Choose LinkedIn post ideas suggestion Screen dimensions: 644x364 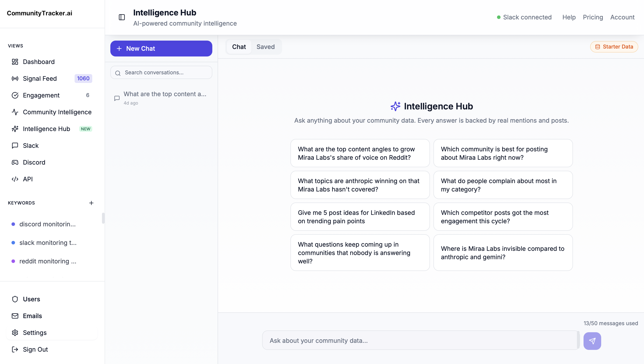click(x=360, y=216)
